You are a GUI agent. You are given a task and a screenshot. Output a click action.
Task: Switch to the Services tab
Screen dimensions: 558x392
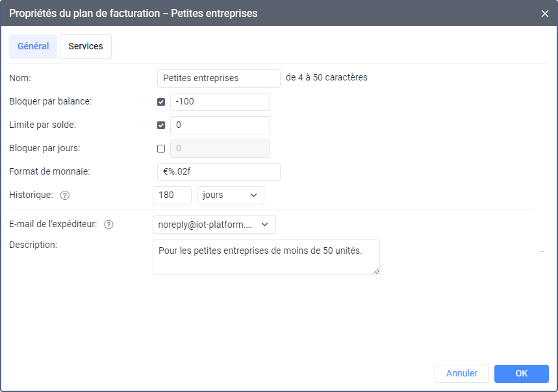(86, 47)
